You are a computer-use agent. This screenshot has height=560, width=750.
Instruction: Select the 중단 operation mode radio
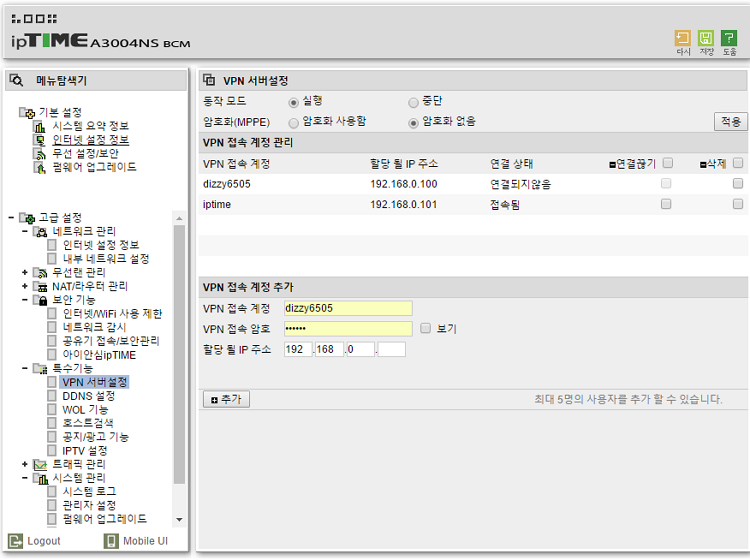(413, 102)
